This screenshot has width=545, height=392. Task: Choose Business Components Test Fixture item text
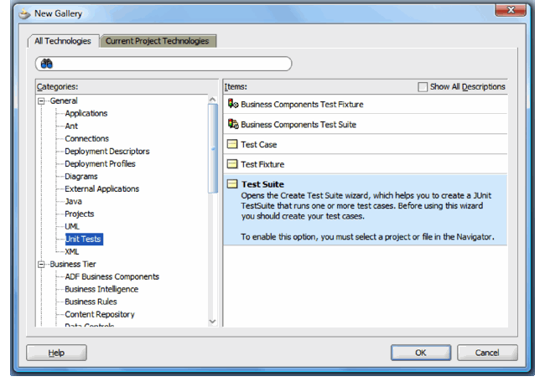click(x=302, y=105)
